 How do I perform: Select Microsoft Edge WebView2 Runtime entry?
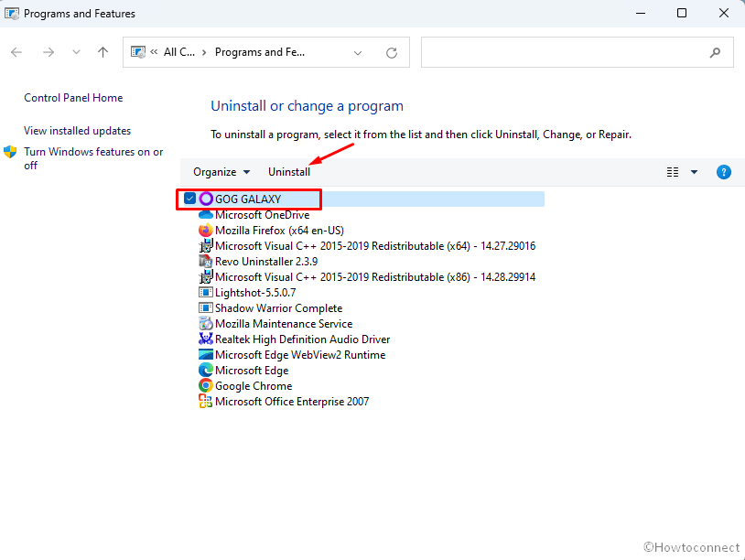coord(300,355)
